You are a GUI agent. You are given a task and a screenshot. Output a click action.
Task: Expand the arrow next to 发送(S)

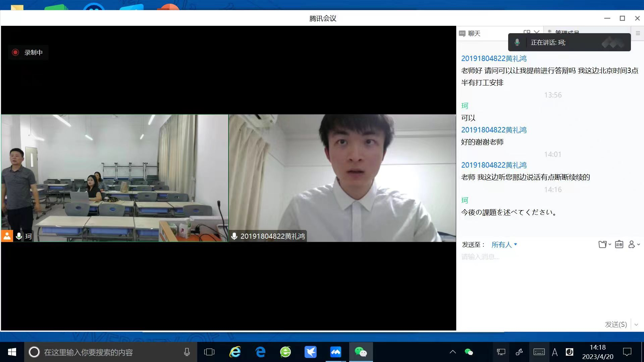click(x=636, y=324)
